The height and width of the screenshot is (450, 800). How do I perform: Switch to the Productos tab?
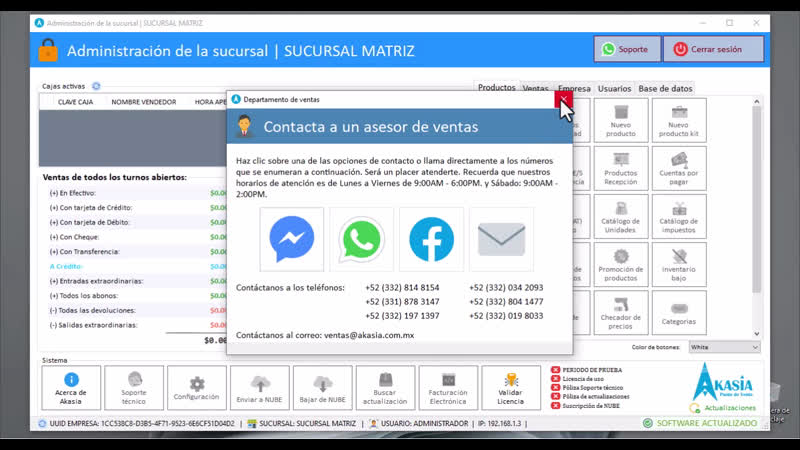click(496, 88)
